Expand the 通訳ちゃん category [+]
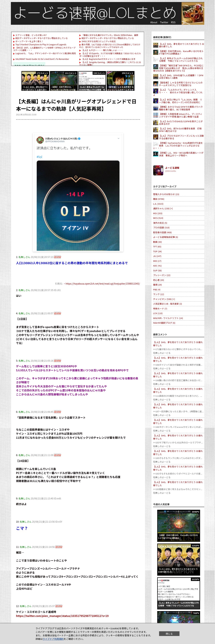Viewport: 215px width, 644px height. click(x=171, y=208)
